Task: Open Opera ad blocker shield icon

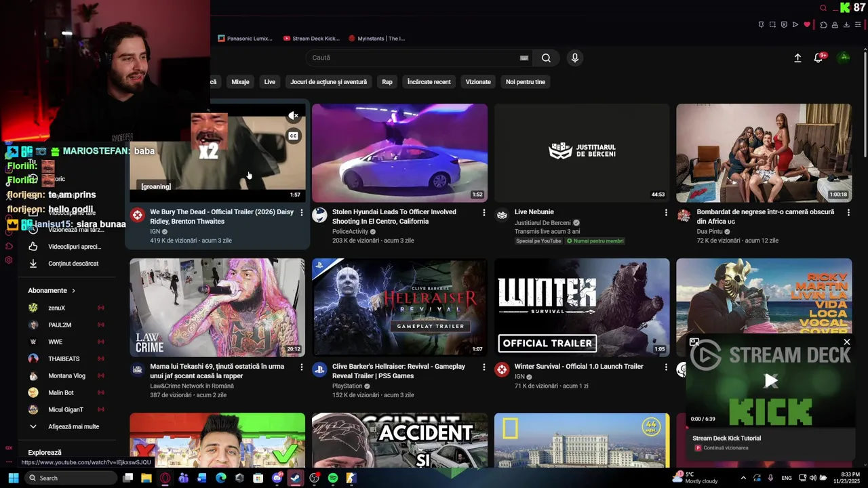Action: tap(784, 25)
